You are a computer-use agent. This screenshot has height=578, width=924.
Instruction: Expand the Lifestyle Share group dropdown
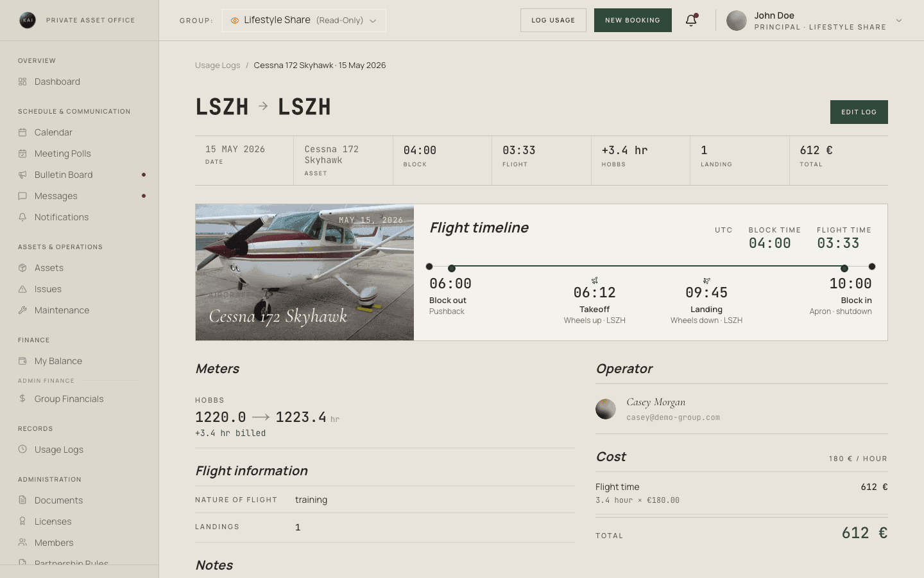click(304, 21)
